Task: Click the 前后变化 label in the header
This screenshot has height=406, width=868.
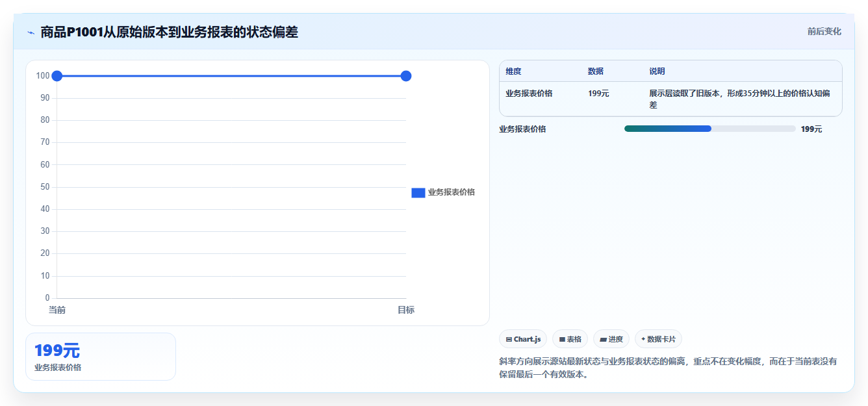Action: tap(824, 31)
